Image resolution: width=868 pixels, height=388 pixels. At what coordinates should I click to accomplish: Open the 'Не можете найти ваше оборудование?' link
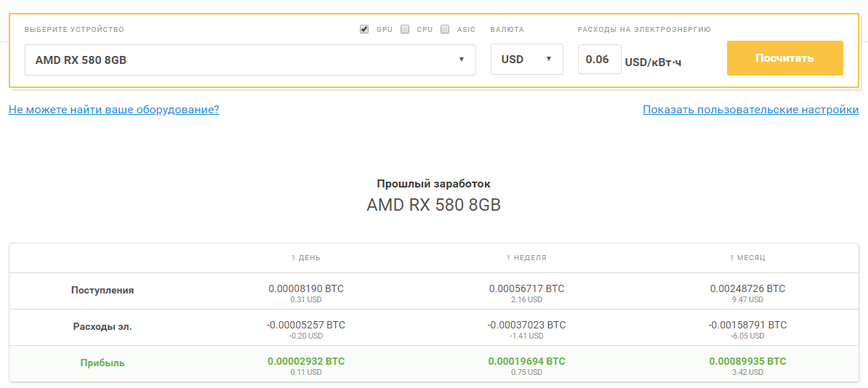pos(114,110)
